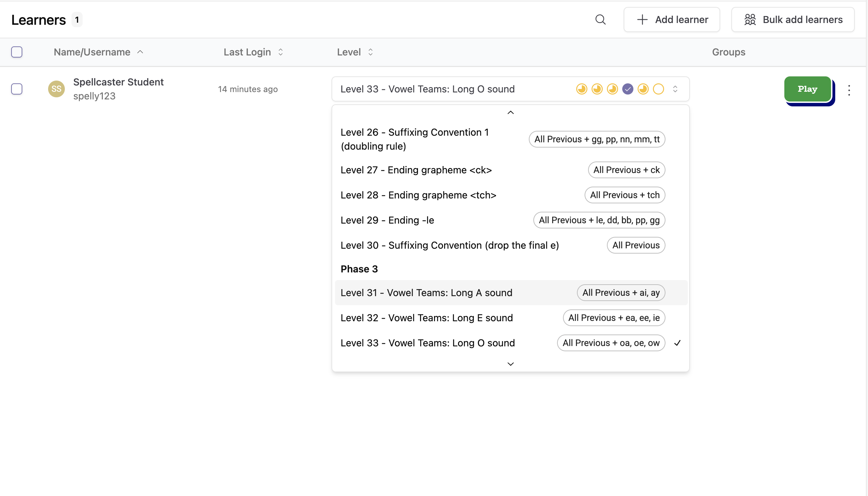Click the Bulk add learners people icon
The height and width of the screenshot is (496, 868).
pos(750,20)
